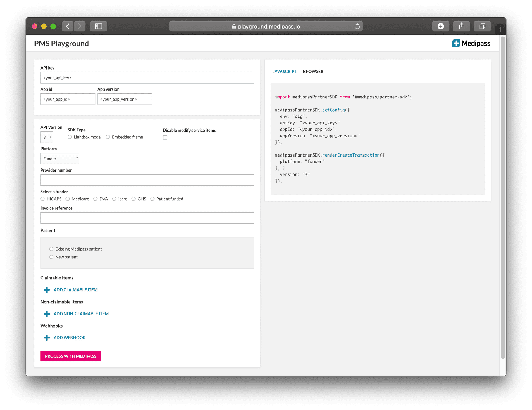
Task: Click the sidebar toggle in the browser toolbar
Action: point(99,26)
